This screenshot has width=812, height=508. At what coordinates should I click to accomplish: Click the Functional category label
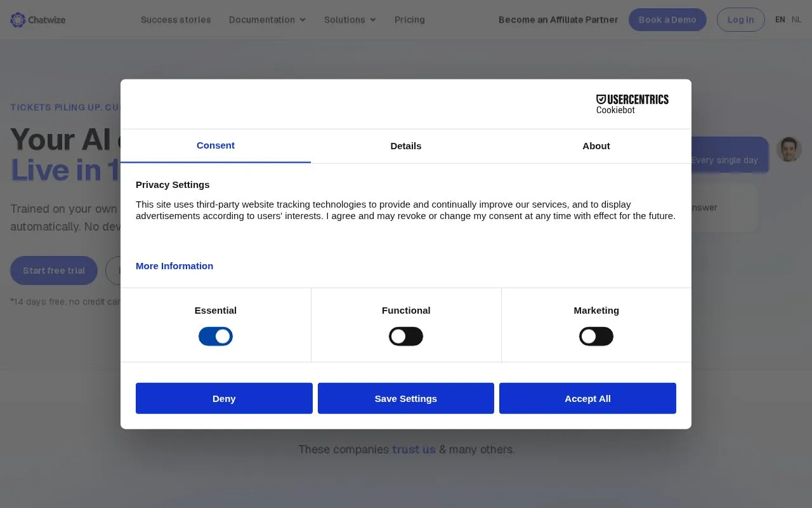(406, 311)
